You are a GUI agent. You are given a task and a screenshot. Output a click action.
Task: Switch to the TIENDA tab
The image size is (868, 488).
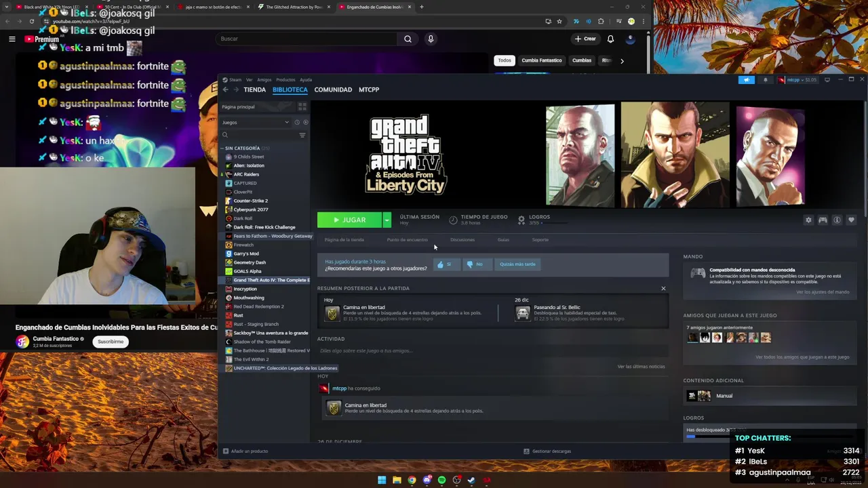click(x=254, y=89)
